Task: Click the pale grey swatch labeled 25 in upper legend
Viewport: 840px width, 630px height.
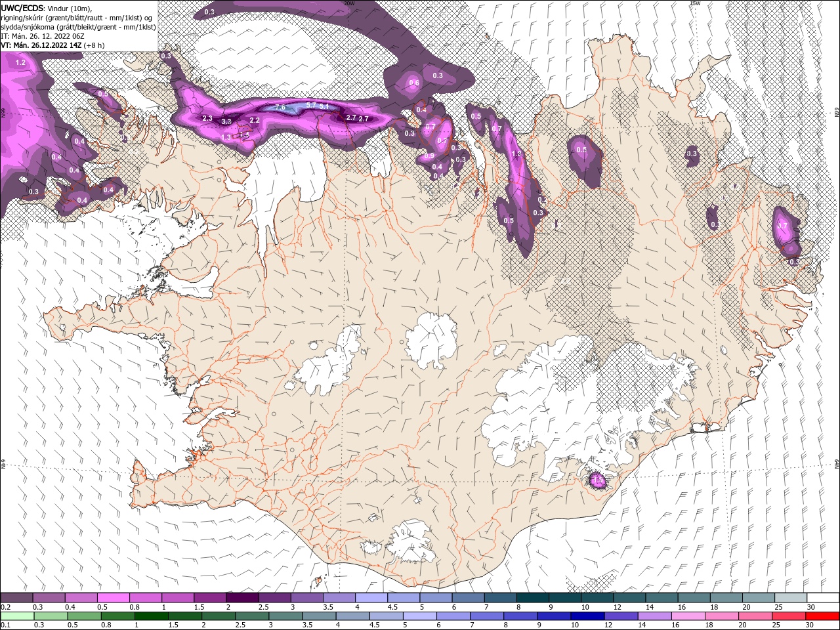Action: 791,598
